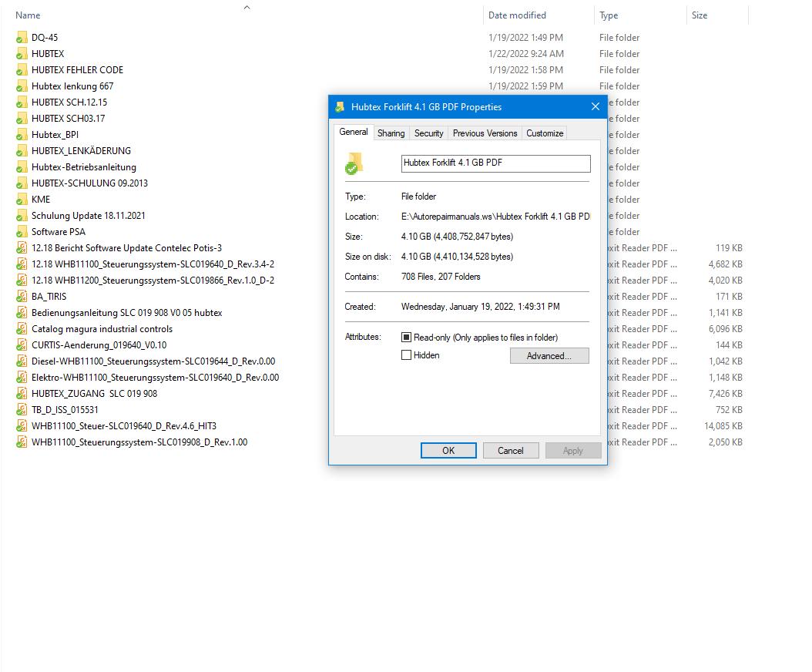The image size is (812, 672).
Task: Click PDF icon of Elektro-WHB11100_Steuerungssystem file
Action: (x=22, y=377)
